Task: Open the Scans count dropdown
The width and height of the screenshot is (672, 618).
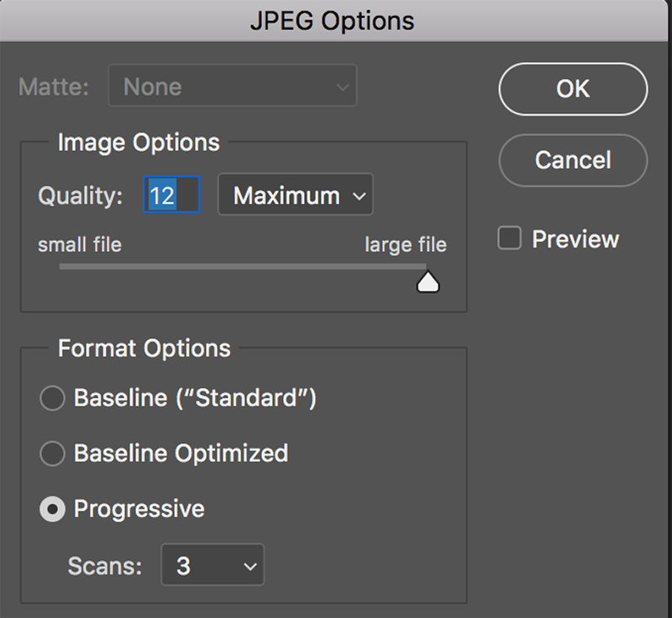Action: pos(213,565)
